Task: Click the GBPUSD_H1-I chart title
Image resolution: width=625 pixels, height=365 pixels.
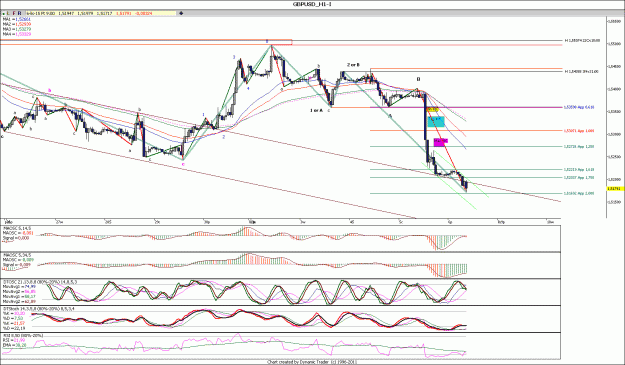Action: (x=312, y=4)
